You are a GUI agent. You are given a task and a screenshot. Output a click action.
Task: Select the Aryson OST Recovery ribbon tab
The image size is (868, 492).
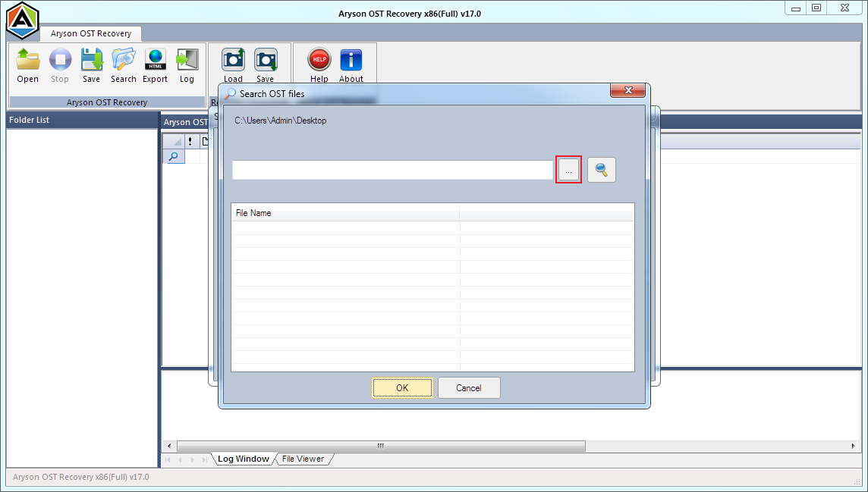(x=91, y=33)
